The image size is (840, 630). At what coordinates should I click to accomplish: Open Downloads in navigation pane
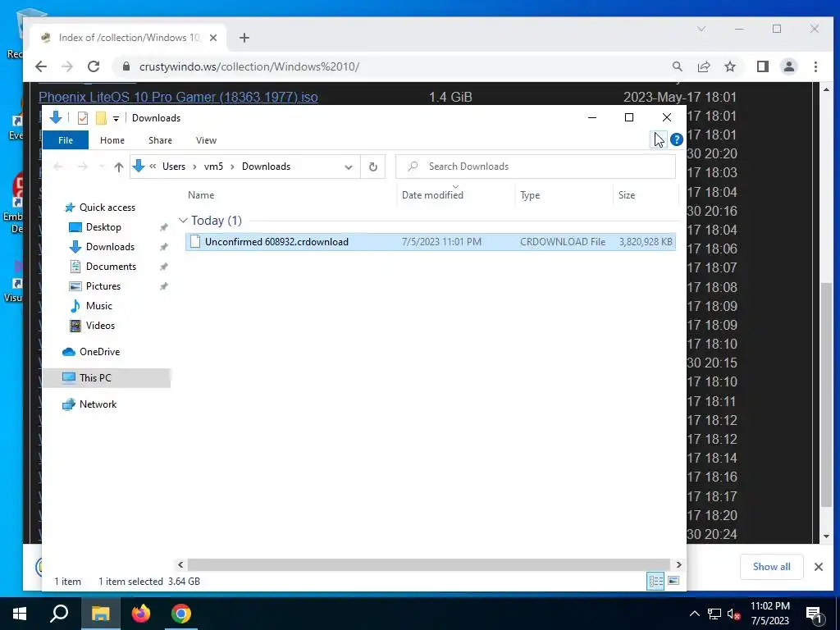tap(111, 247)
